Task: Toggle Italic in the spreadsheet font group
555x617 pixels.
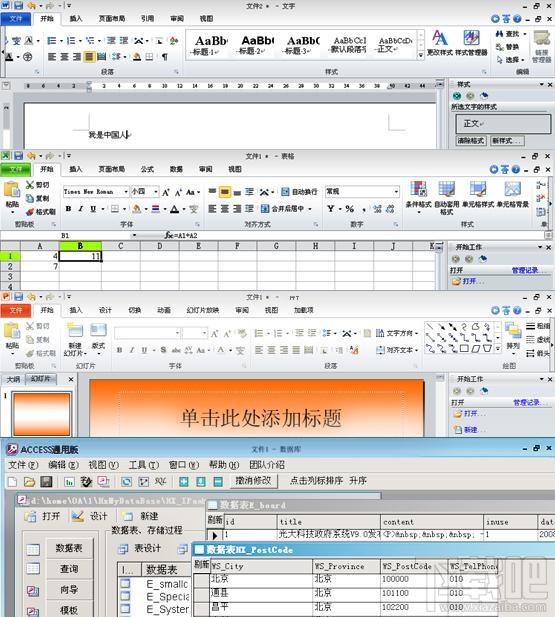Action: pos(81,209)
